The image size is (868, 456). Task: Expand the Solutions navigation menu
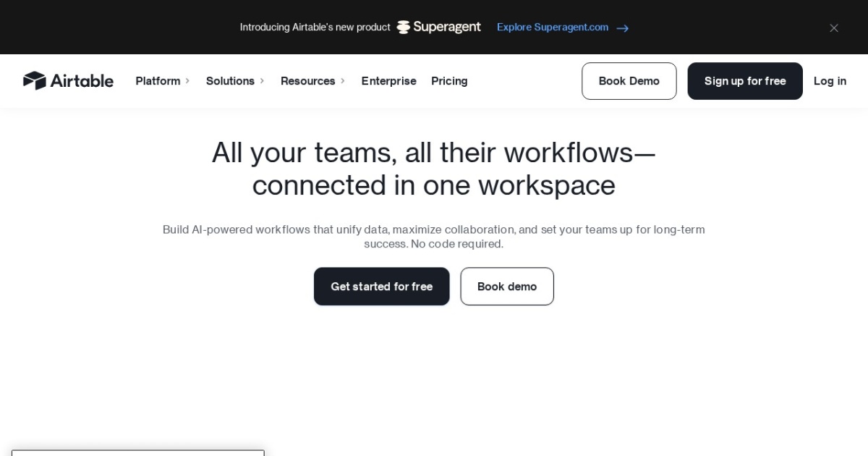[x=230, y=81]
